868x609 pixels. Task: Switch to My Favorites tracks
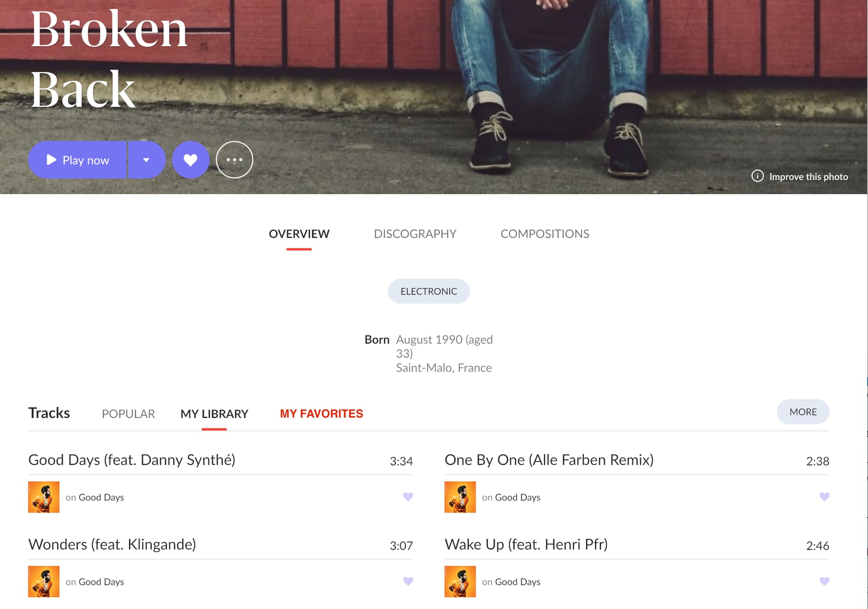coord(321,414)
